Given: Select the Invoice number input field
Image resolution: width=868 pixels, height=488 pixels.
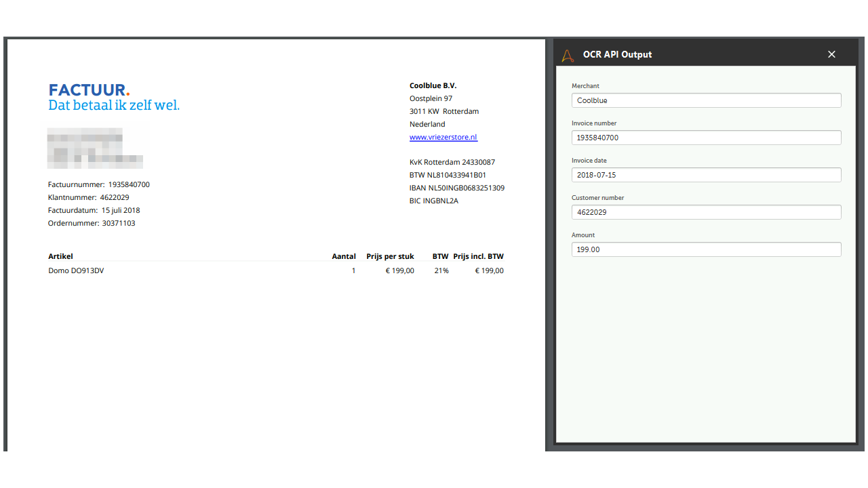Looking at the screenshot, I should pos(706,138).
